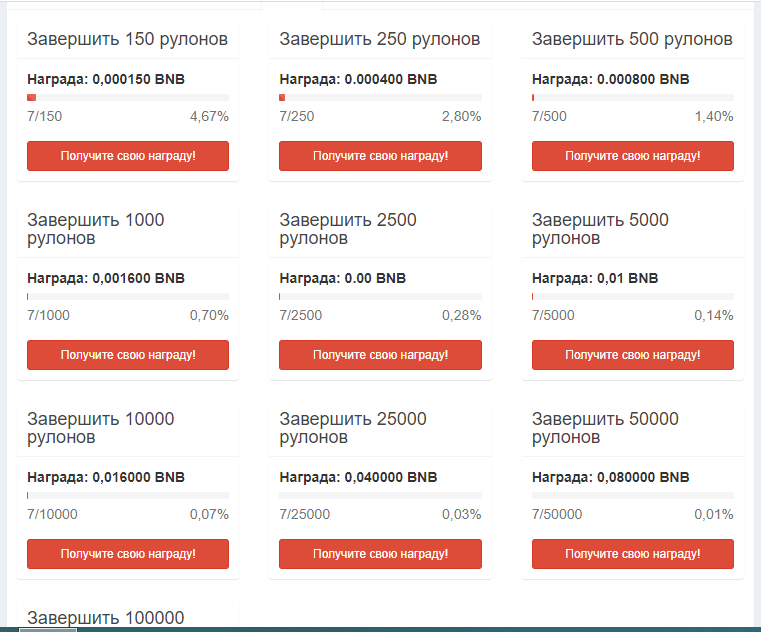Select the 'Награда: 0.000400 BNB' text
The height and width of the screenshot is (632, 761).
pos(358,79)
